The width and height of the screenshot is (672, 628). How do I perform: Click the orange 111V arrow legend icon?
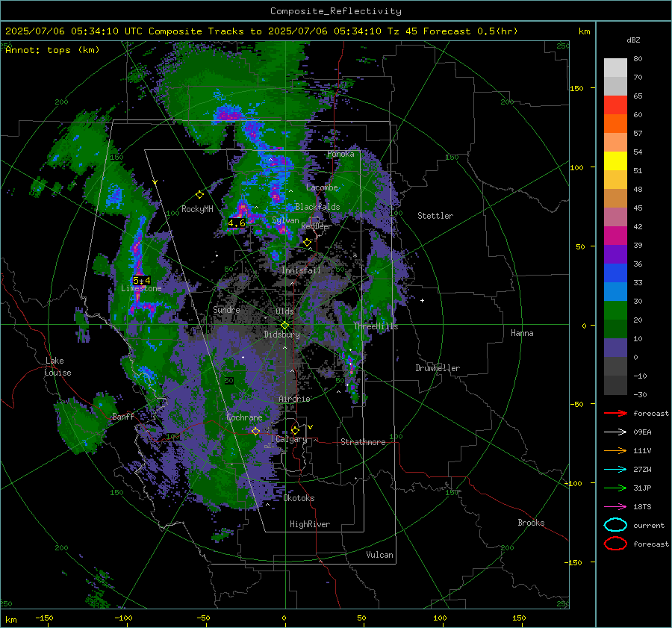click(x=615, y=450)
